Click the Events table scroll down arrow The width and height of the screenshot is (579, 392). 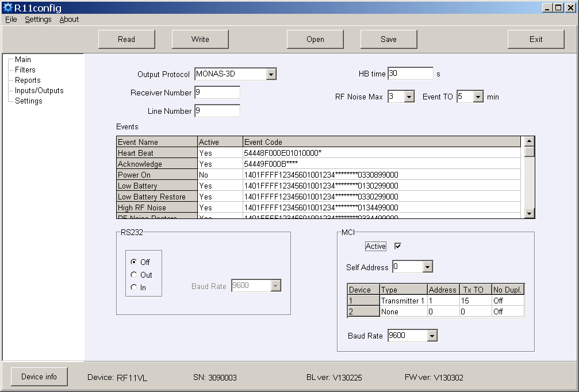pos(530,214)
